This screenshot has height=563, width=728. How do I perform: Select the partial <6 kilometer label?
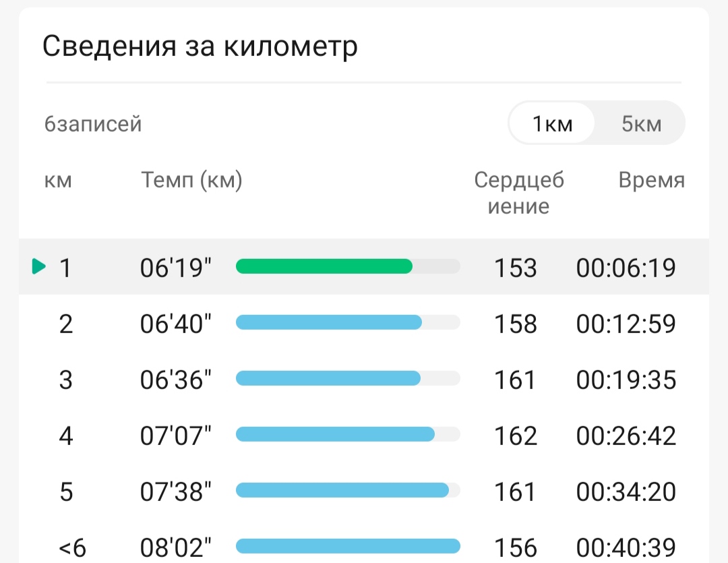point(72,547)
